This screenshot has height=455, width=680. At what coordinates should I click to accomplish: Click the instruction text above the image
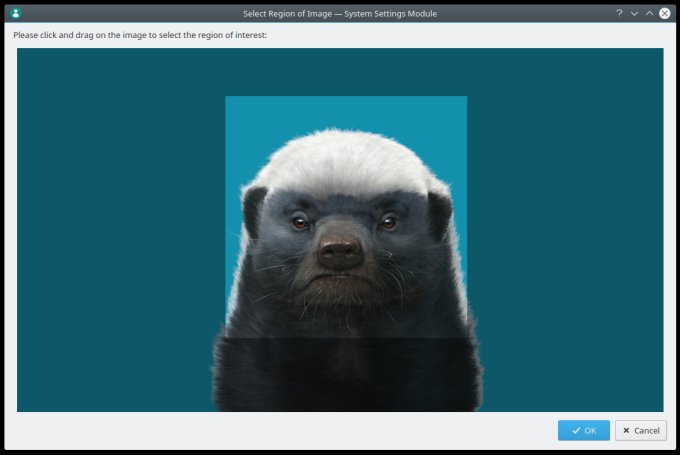point(140,36)
